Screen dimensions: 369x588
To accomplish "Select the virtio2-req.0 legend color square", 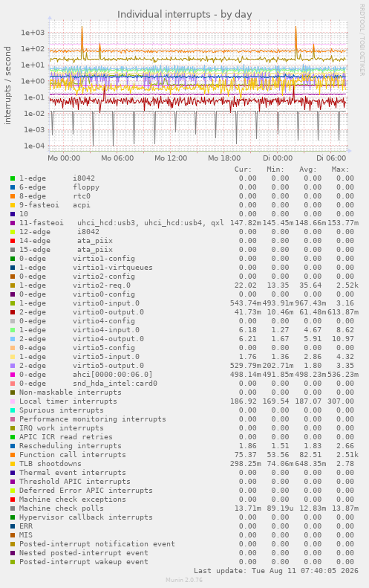I will (x=13, y=285).
